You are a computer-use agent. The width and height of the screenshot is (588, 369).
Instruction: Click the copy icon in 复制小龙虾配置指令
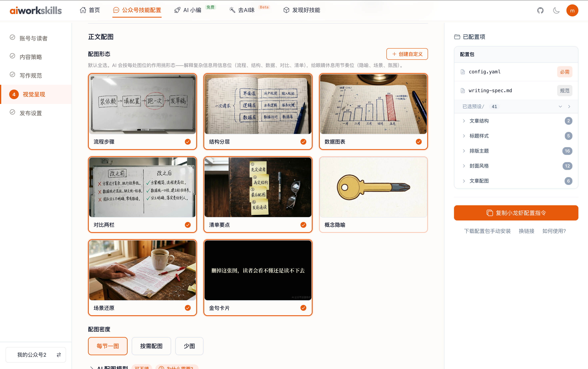(490, 213)
